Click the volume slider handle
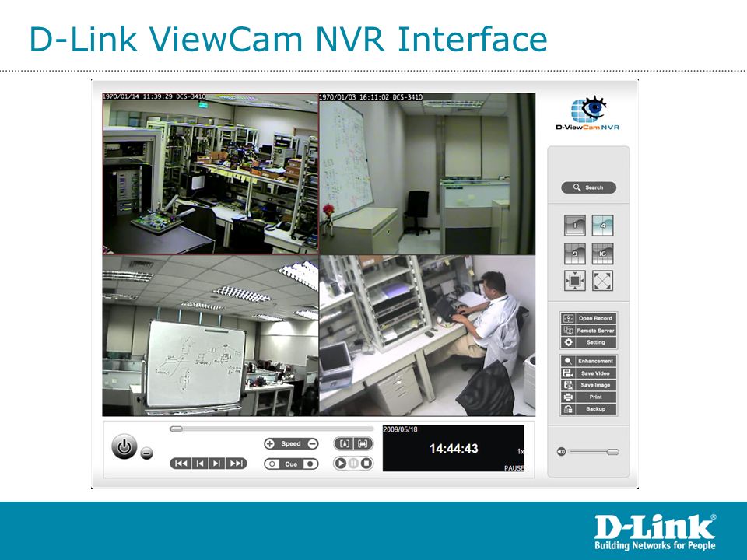Screen dimensions: 747x560 [613, 451]
